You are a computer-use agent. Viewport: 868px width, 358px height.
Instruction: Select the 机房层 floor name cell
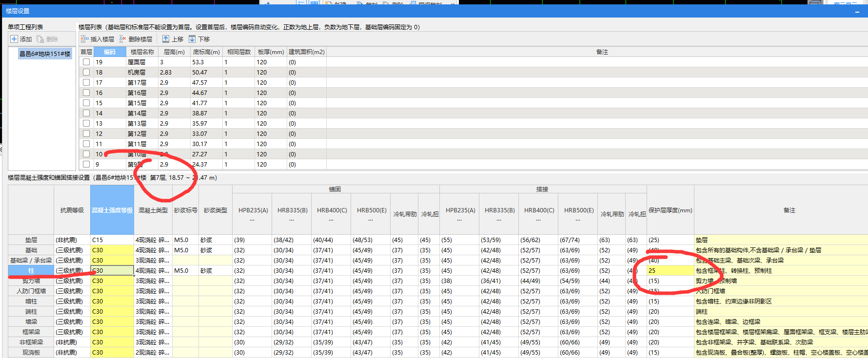point(142,72)
